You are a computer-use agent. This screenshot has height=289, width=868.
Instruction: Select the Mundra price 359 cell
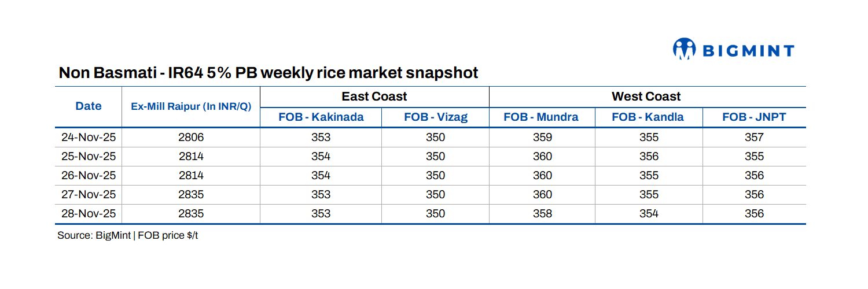pos(542,138)
